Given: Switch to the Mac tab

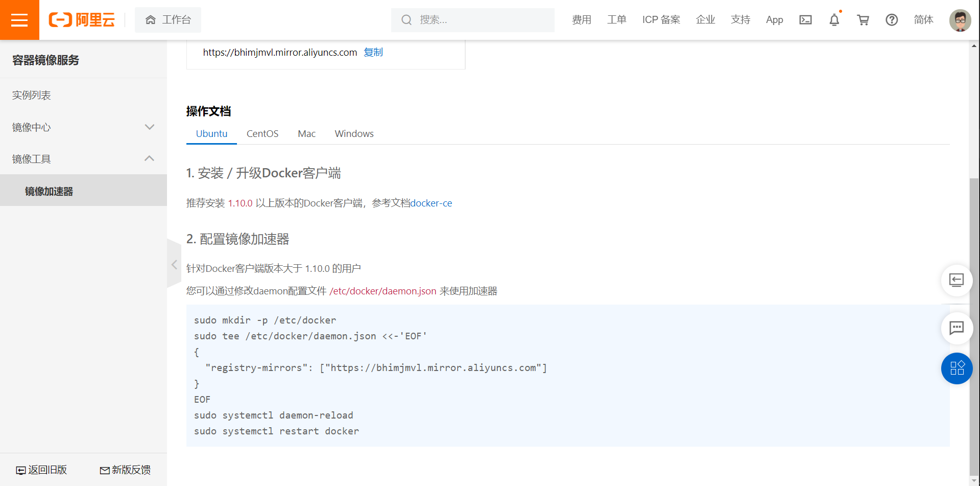Looking at the screenshot, I should [x=306, y=133].
